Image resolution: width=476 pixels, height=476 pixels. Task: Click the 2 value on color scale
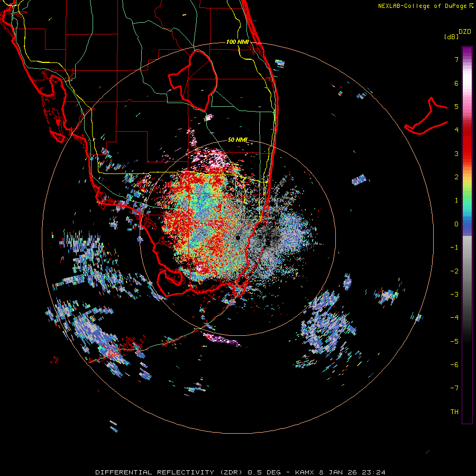[x=456, y=177]
